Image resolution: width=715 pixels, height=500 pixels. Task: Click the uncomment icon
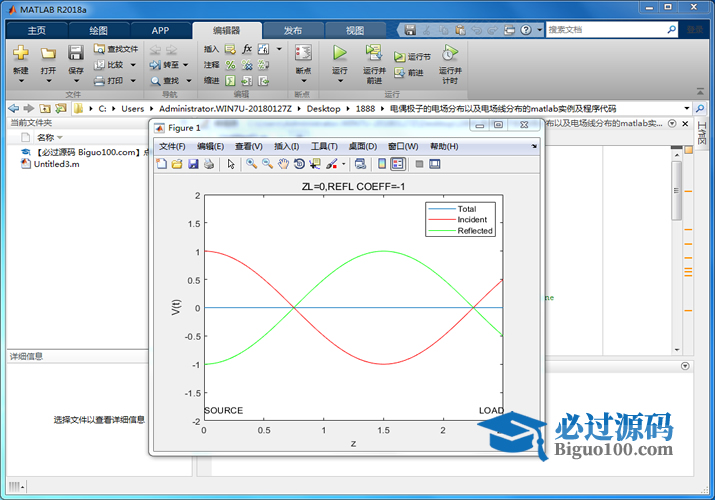(247, 65)
